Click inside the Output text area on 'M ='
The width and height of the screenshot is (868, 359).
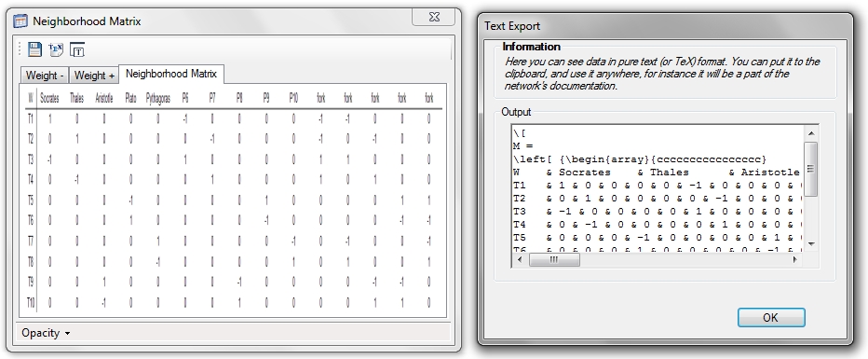(522, 146)
